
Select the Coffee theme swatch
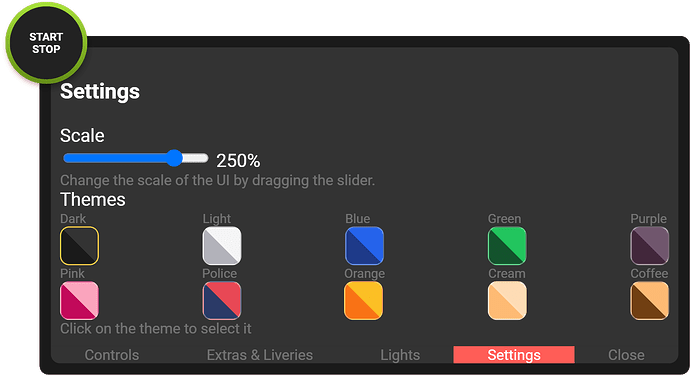[x=650, y=301]
